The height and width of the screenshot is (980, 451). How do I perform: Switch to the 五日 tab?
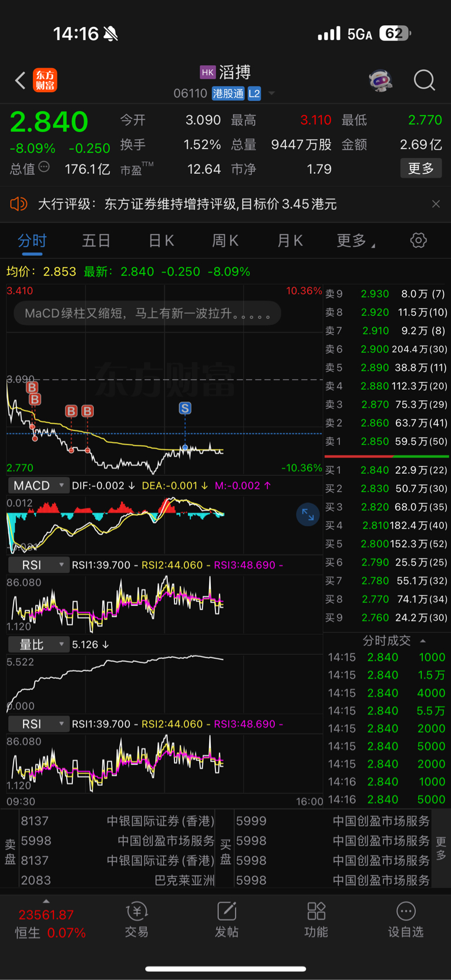pyautogui.click(x=96, y=241)
